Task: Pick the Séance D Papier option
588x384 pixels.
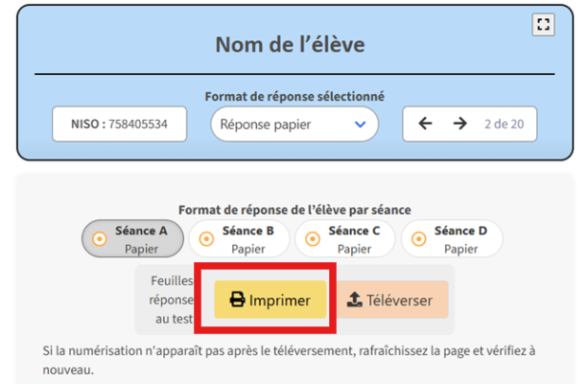Action: tap(452, 239)
